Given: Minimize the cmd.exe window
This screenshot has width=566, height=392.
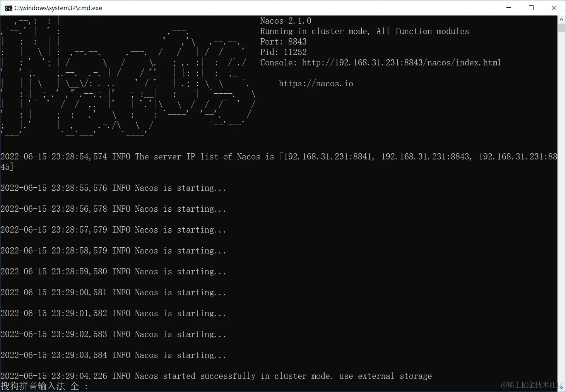Looking at the screenshot, I should (x=509, y=8).
